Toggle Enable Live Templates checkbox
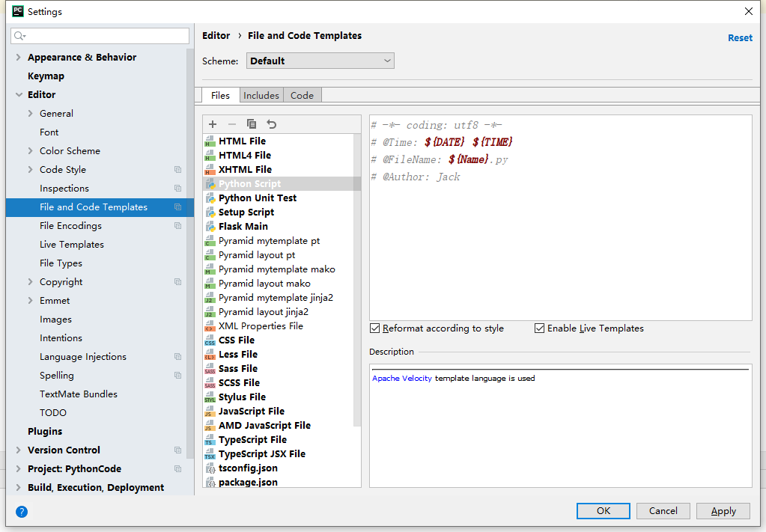766x532 pixels. [x=539, y=328]
